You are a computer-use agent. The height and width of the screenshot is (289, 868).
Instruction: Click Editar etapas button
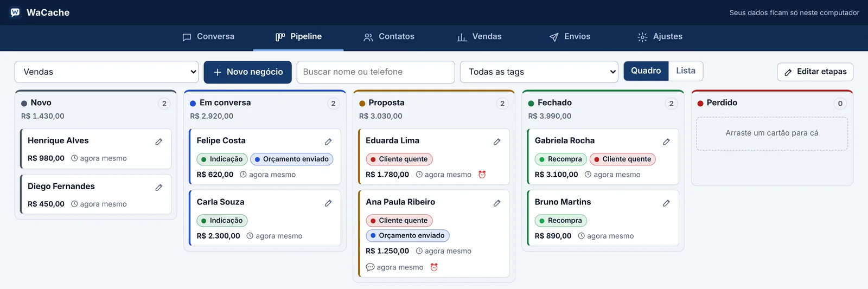pos(815,72)
